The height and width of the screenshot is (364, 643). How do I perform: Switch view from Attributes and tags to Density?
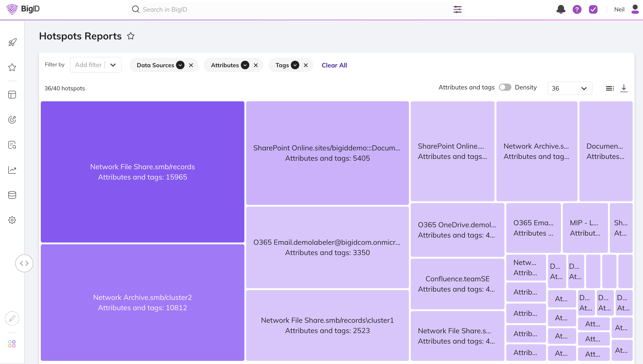coord(505,87)
